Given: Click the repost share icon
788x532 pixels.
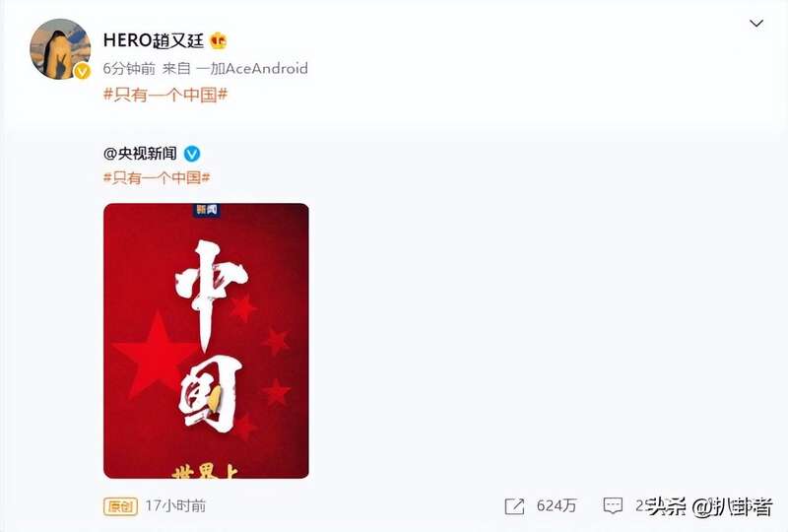Looking at the screenshot, I should (514, 505).
